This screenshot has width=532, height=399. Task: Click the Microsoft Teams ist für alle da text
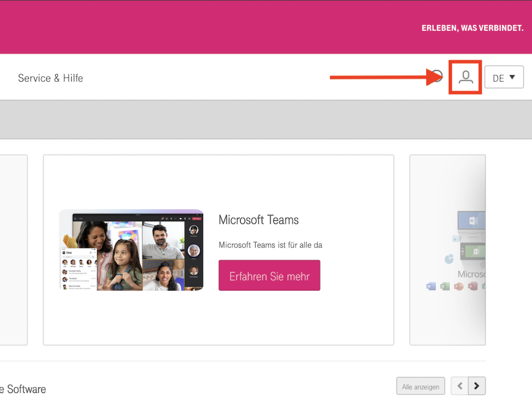tap(270, 245)
